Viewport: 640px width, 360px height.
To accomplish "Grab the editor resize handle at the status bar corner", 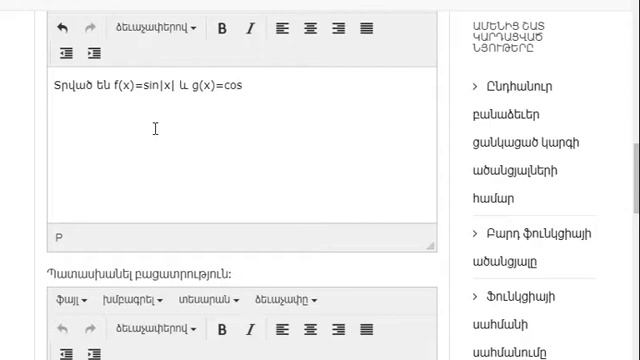I will (x=430, y=245).
